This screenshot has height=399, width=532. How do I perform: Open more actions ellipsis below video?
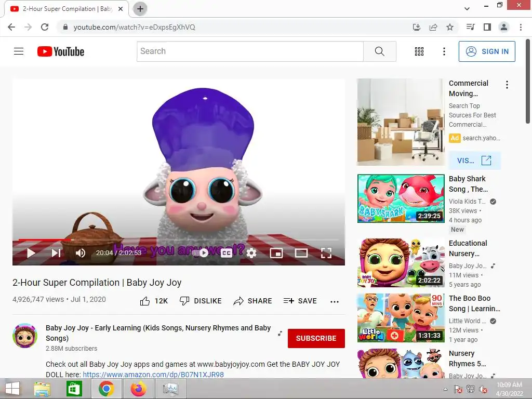click(334, 301)
